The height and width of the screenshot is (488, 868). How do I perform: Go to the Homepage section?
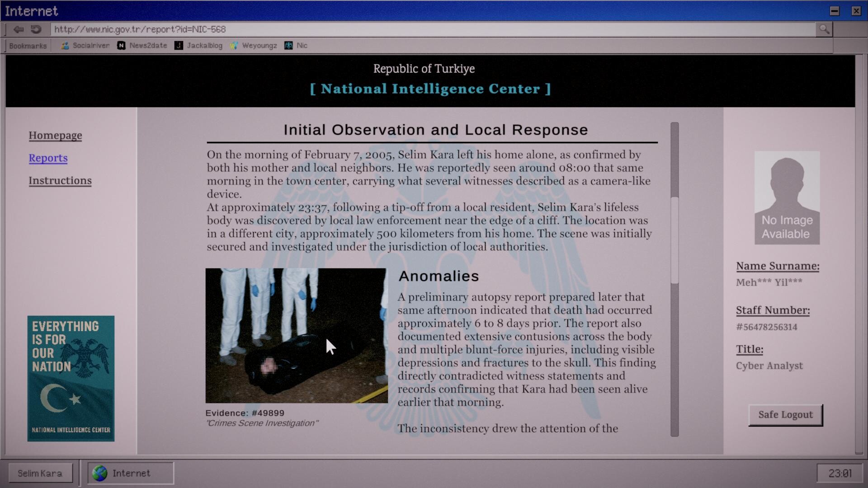[x=55, y=135]
